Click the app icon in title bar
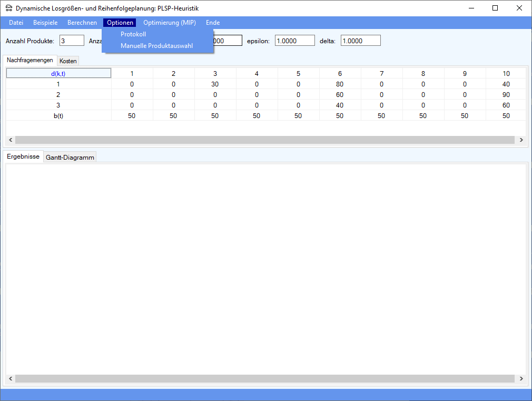The width and height of the screenshot is (532, 401). pyautogui.click(x=9, y=8)
